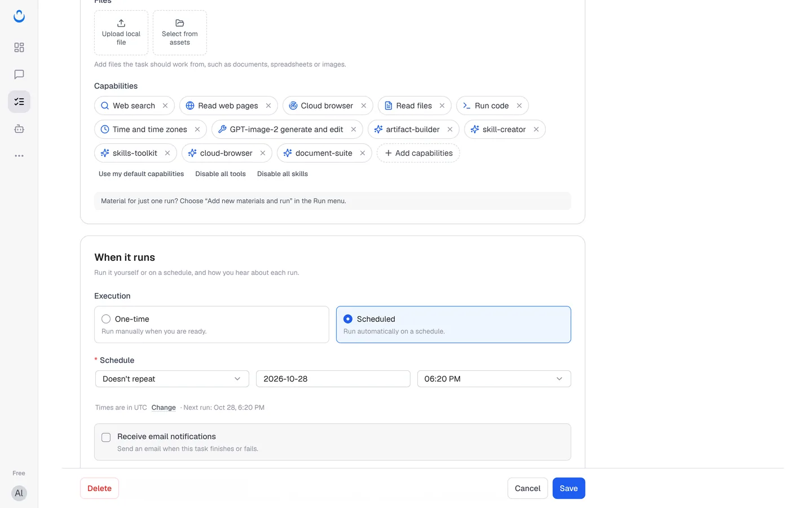Open the dashboard grid sidebar icon
Image resolution: width=812 pixels, height=508 pixels.
[19, 47]
